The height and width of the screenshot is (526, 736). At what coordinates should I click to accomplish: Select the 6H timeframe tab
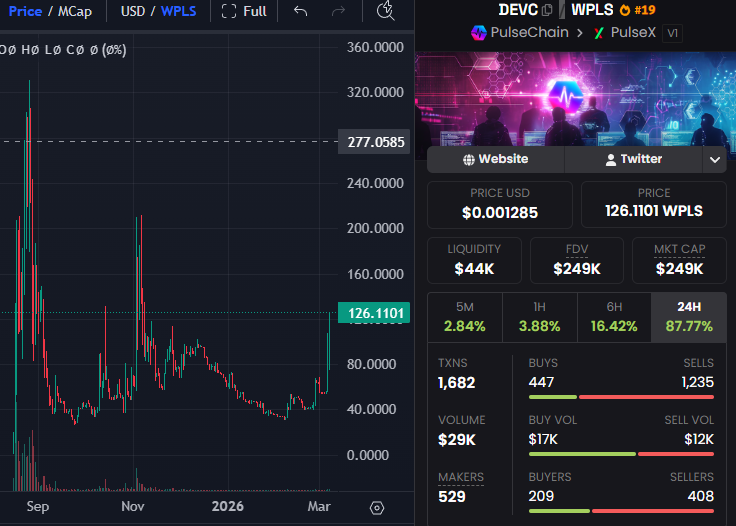[614, 317]
